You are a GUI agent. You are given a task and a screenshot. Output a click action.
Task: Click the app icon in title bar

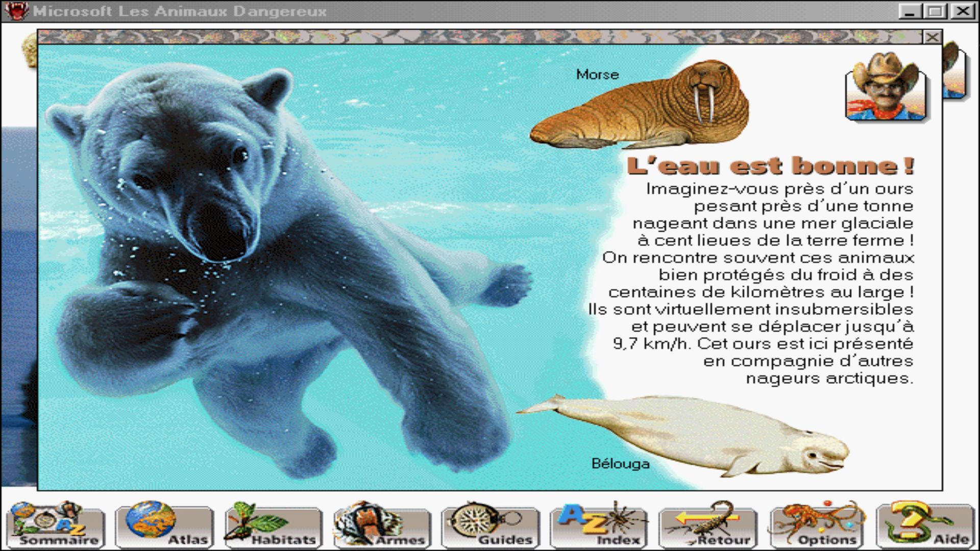tap(16, 11)
